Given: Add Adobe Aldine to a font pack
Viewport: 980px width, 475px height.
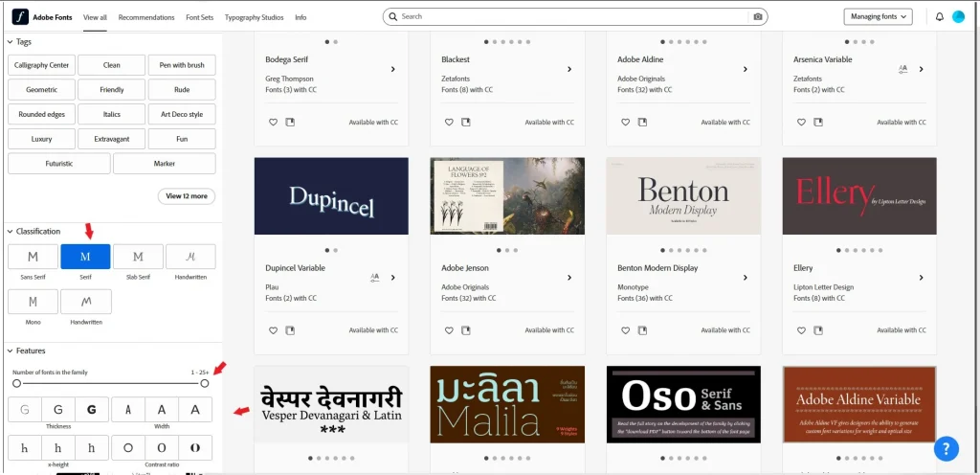Looking at the screenshot, I should 642,123.
